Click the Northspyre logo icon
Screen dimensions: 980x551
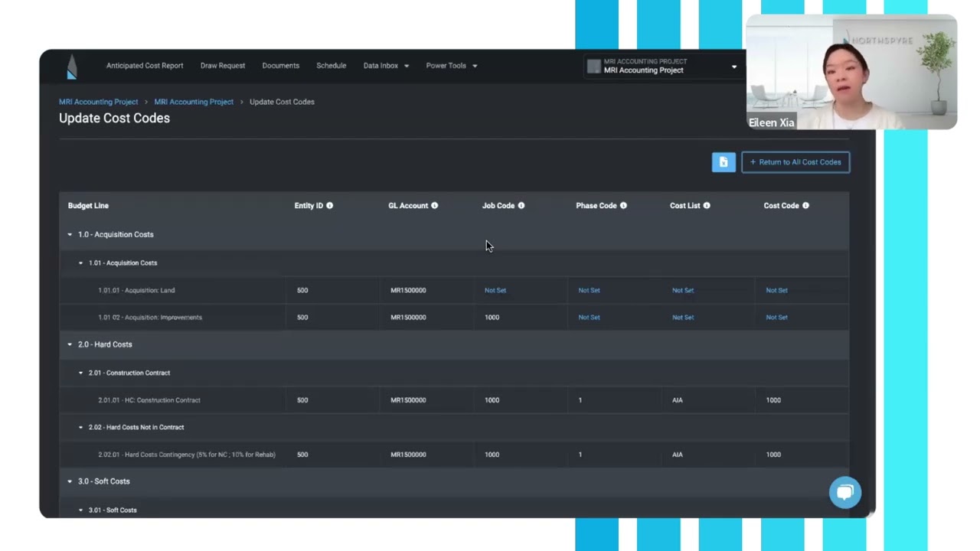point(71,67)
